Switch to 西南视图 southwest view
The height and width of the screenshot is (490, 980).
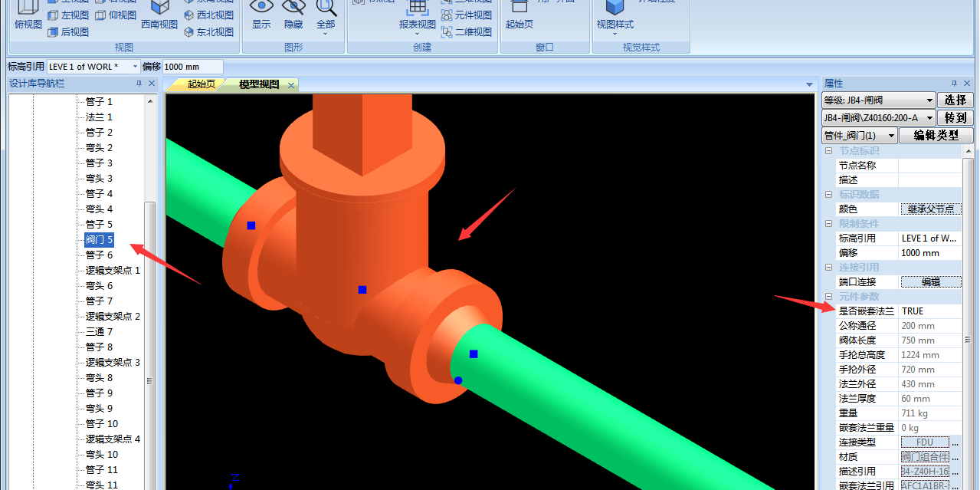tap(159, 8)
